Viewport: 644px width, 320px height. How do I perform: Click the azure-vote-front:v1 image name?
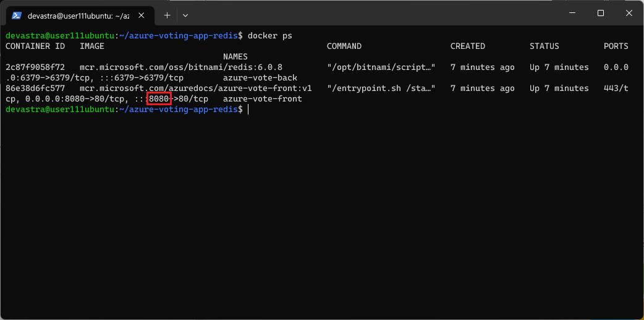pos(196,89)
